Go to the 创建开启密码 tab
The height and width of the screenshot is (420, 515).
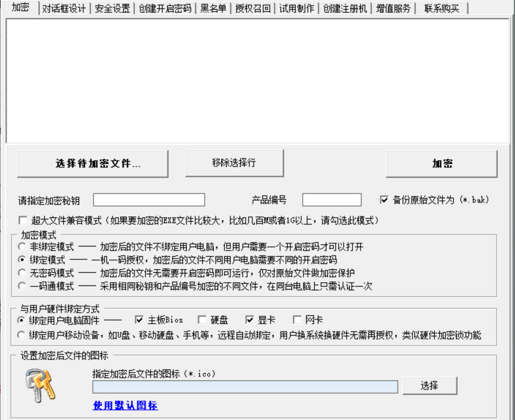[165, 8]
